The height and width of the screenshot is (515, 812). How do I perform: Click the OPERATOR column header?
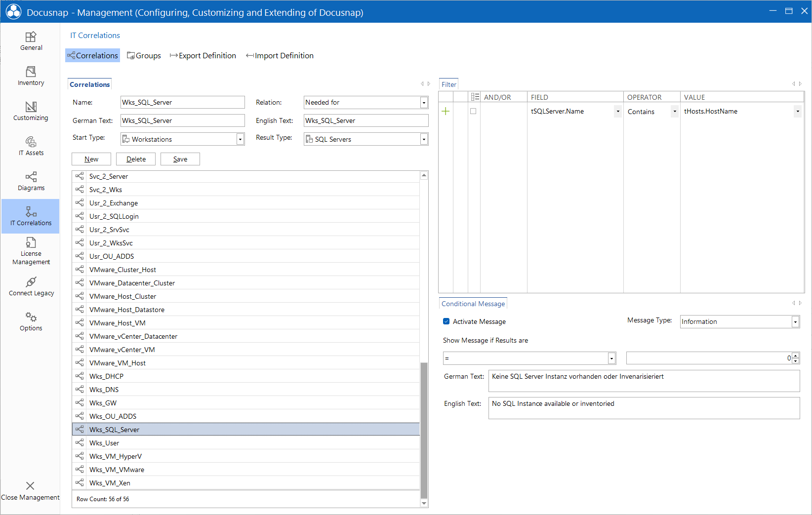(651, 97)
